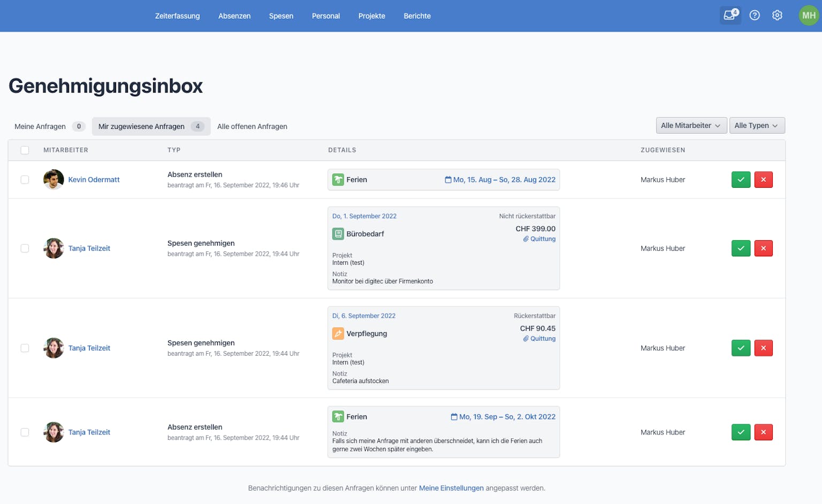Approve Kevin Odermatt's Ferien request
This screenshot has width=822, height=504.
(x=741, y=180)
